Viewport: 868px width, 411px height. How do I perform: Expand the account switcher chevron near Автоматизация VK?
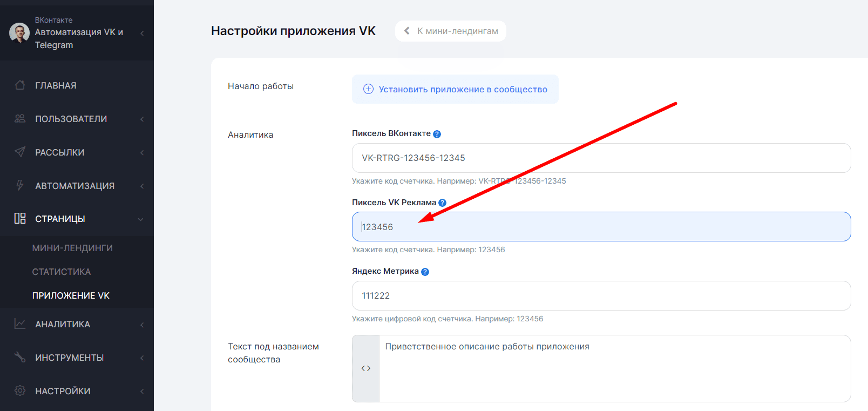142,33
